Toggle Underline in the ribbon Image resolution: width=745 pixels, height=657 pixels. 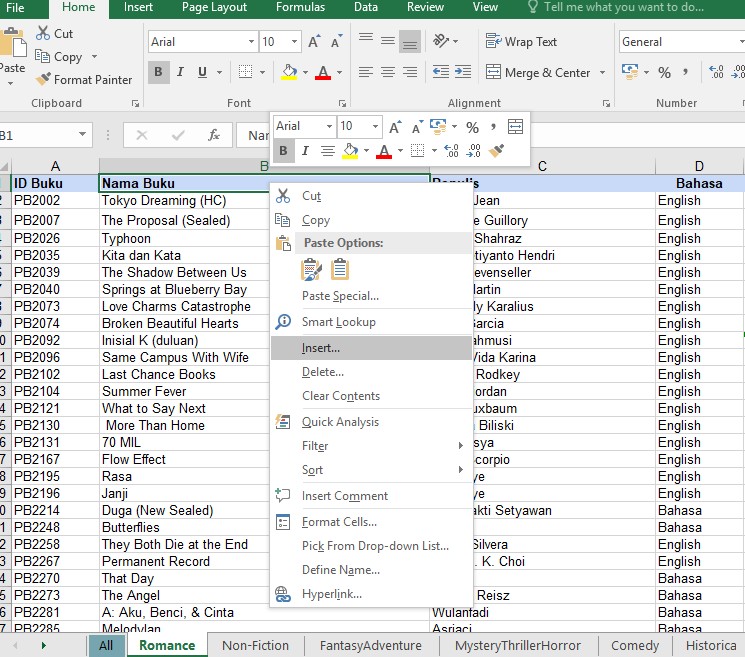click(202, 72)
